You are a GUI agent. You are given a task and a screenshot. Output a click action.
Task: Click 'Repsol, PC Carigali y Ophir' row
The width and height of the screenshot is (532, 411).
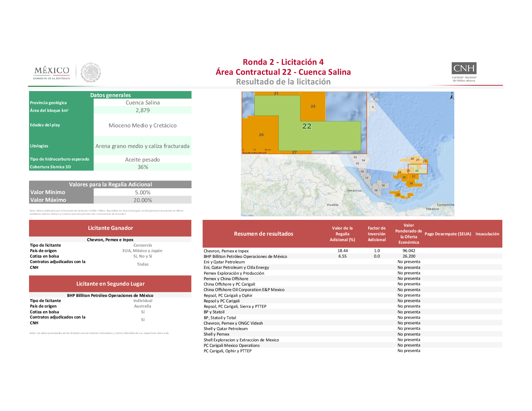pos(352,295)
